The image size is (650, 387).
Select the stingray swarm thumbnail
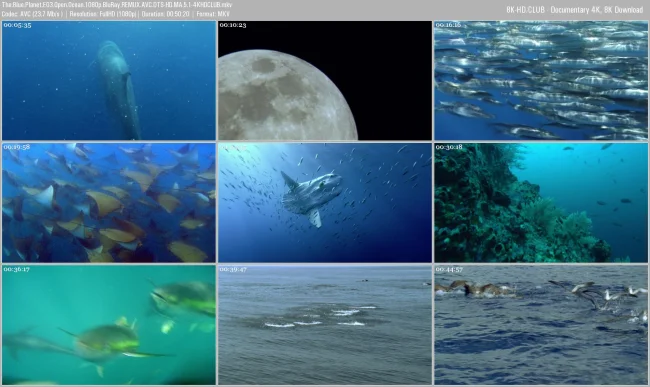point(109,203)
